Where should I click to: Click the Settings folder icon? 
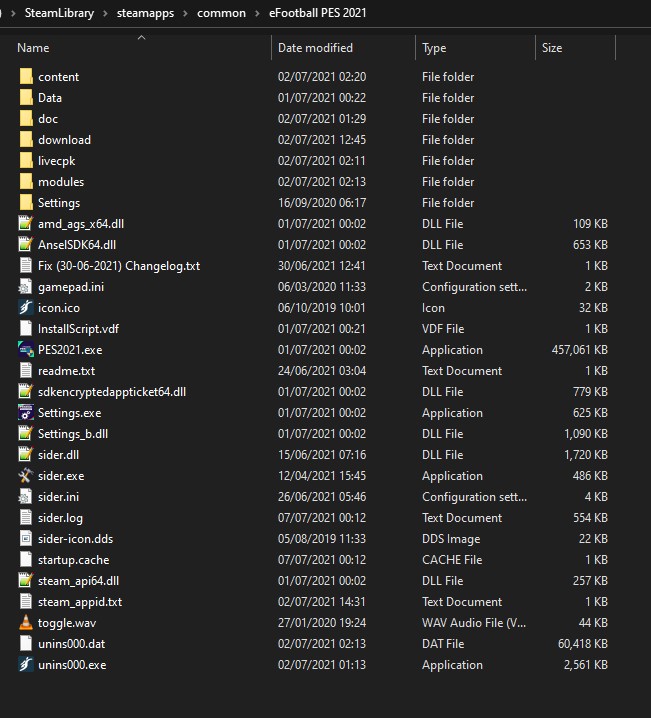pyautogui.click(x=26, y=202)
